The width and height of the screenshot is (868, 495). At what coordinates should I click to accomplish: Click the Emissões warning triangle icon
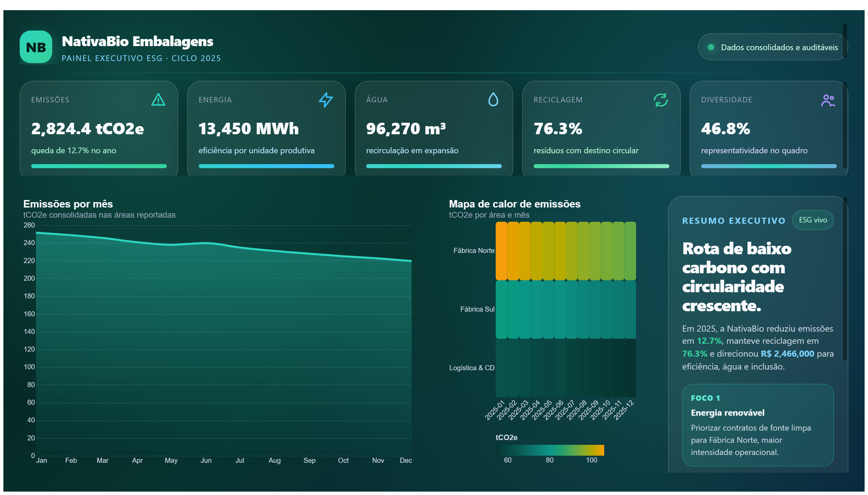pos(158,100)
